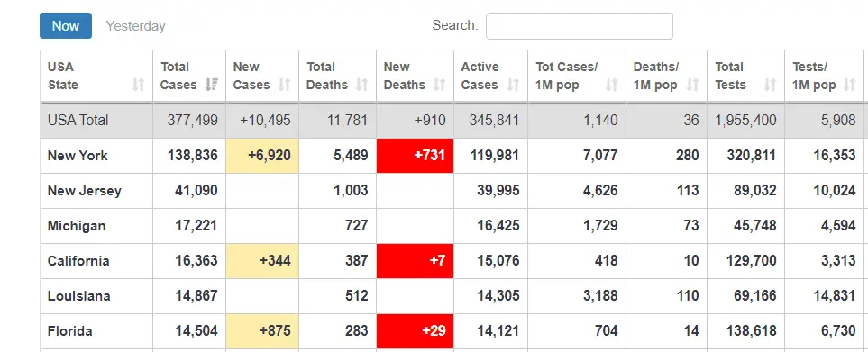The width and height of the screenshot is (868, 352).
Task: Click USA Total new cases +10,495
Action: pos(265,120)
